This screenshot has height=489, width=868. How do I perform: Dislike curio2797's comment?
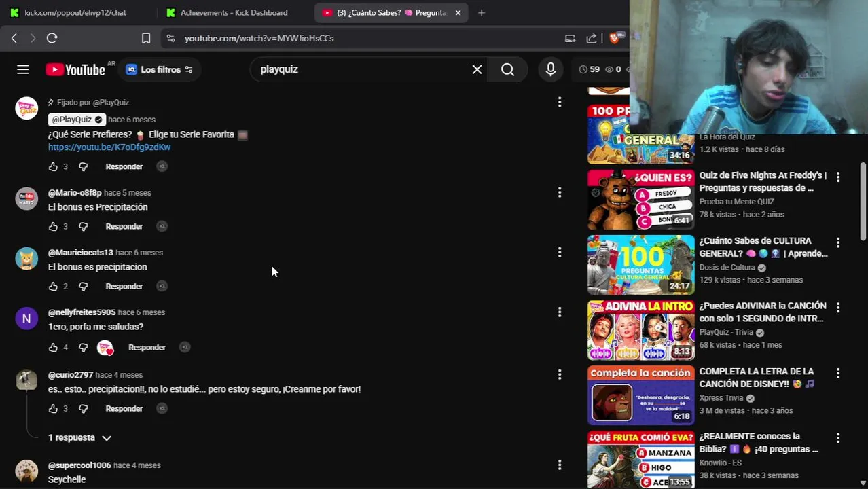pyautogui.click(x=83, y=408)
